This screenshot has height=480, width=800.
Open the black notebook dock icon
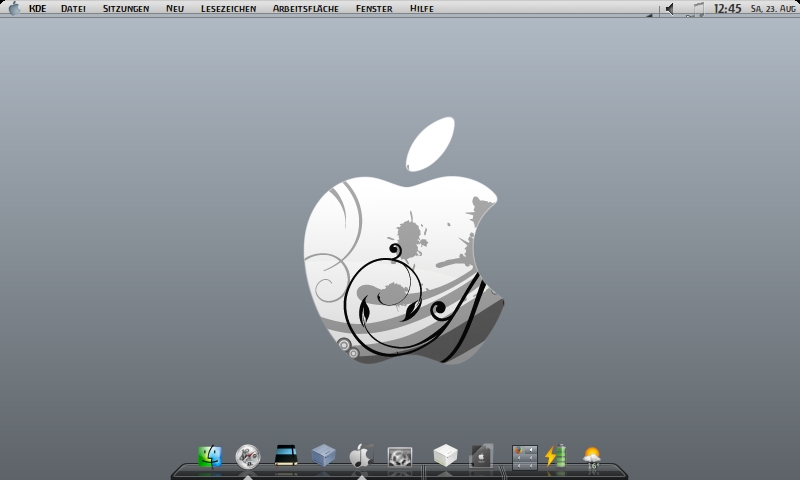coord(285,455)
